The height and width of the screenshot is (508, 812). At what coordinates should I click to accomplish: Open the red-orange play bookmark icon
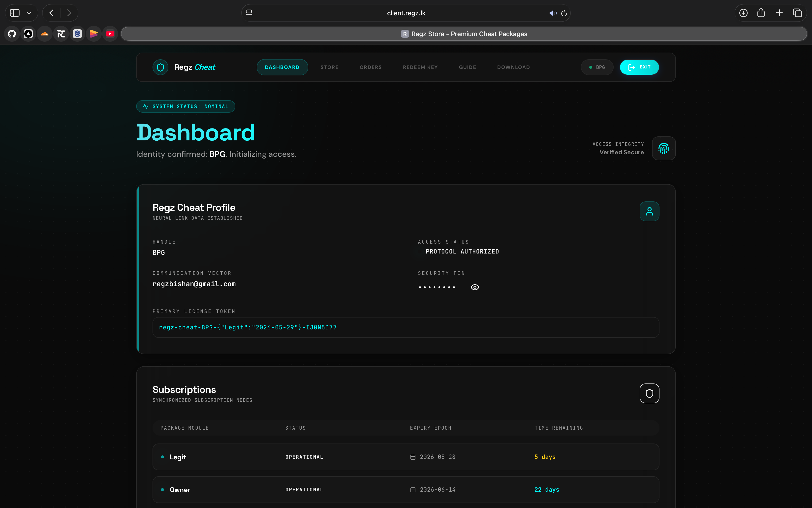coord(94,34)
